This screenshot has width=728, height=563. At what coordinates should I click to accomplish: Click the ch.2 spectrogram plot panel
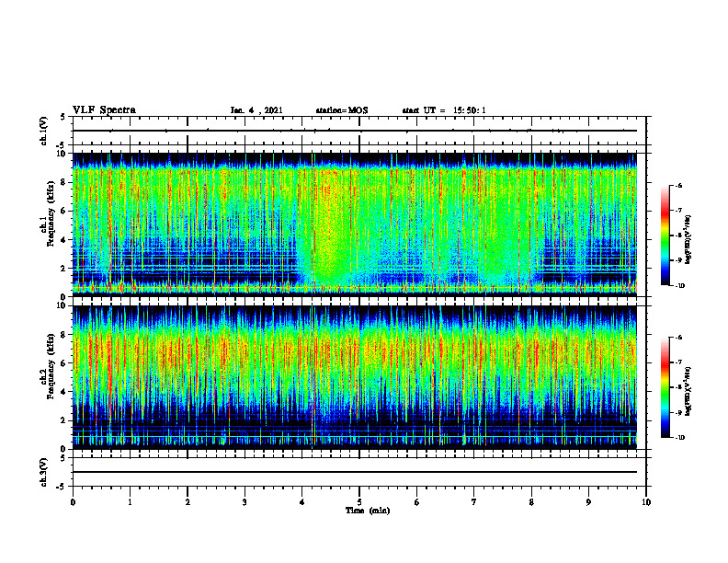(355, 377)
